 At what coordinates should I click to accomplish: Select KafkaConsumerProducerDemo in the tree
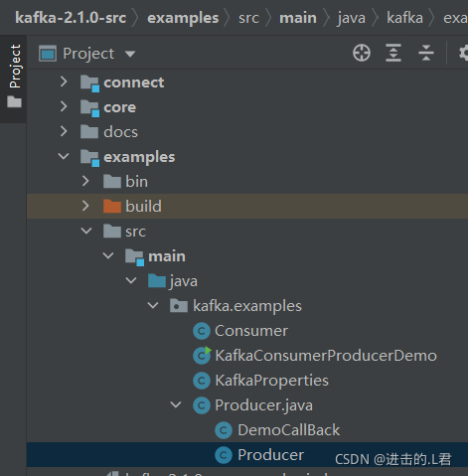(326, 356)
